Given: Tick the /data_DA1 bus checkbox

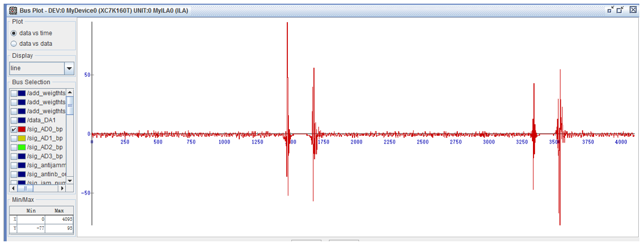Looking at the screenshot, I should click(13, 120).
